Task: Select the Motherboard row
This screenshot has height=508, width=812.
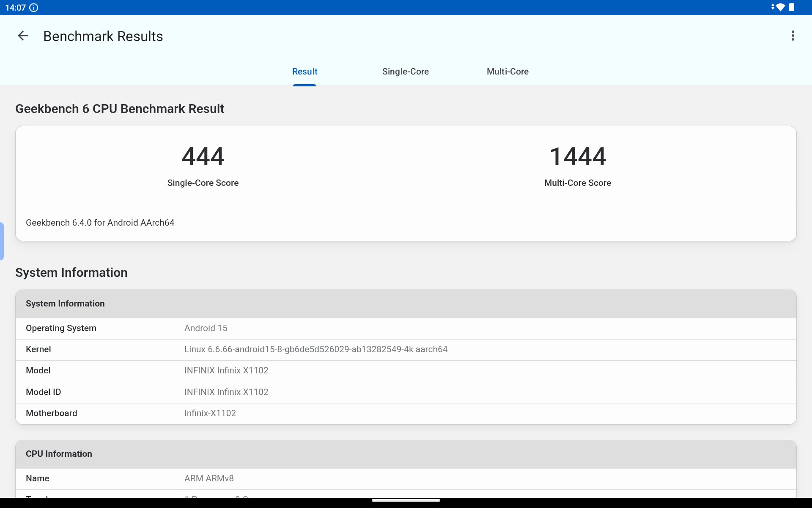Action: pyautogui.click(x=406, y=414)
